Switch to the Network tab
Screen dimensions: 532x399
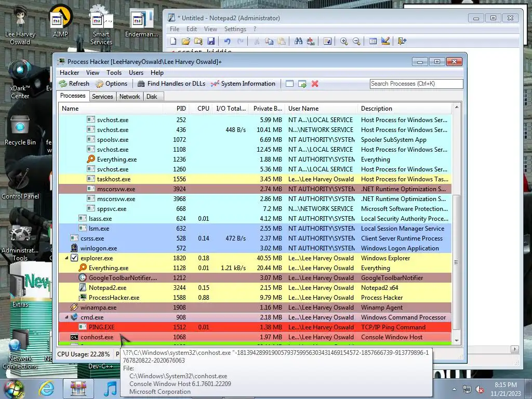pos(129,96)
